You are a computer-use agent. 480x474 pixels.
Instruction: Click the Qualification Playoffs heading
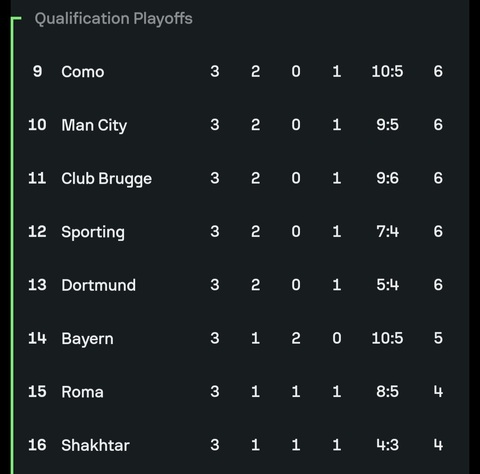113,19
